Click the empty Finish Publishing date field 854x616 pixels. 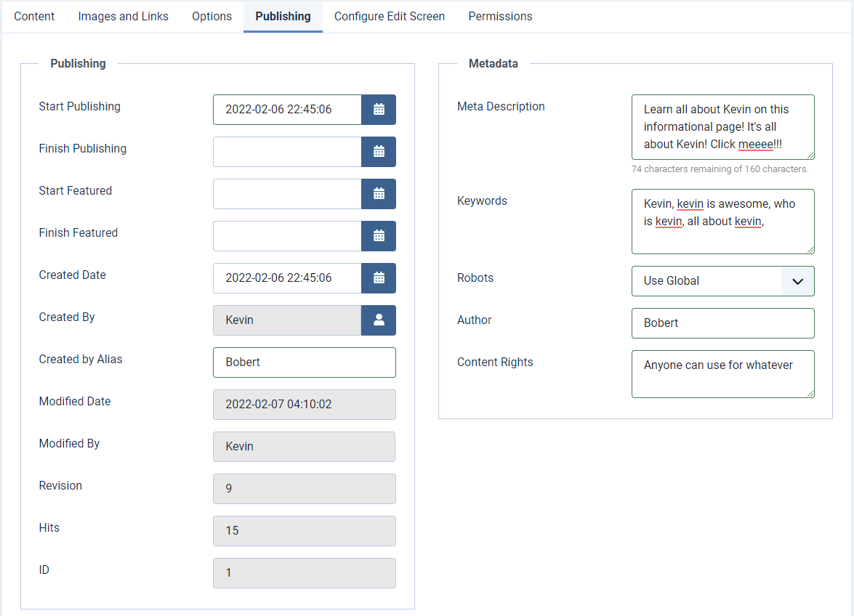(287, 152)
